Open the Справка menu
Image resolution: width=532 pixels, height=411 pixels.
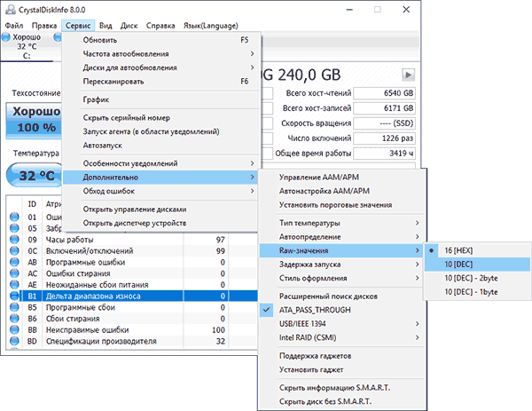click(160, 26)
